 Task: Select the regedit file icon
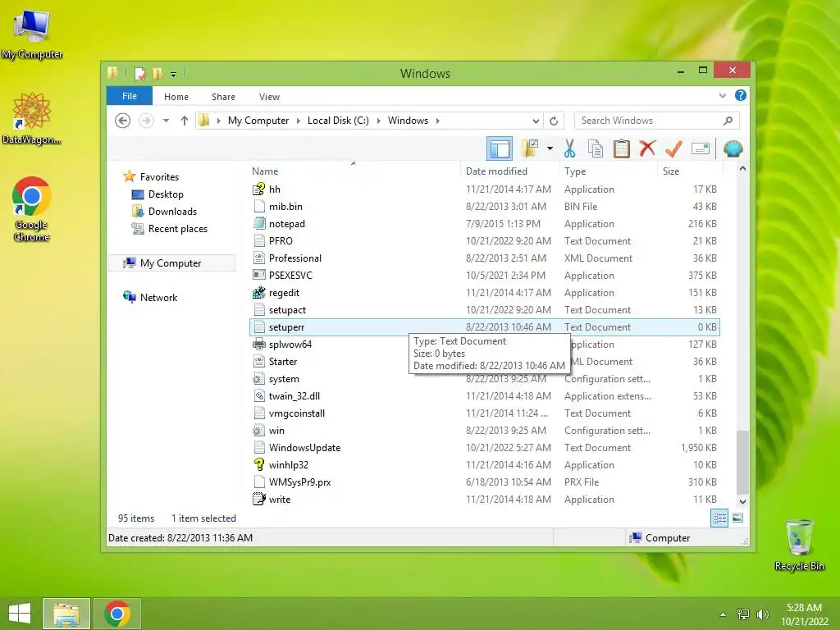[x=258, y=293]
